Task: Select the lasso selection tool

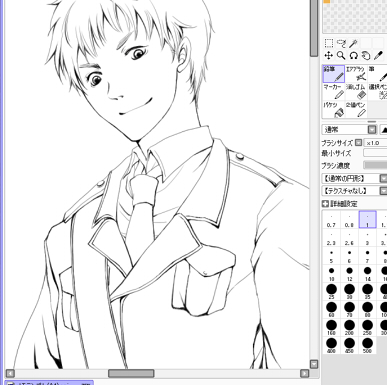Action: [341, 43]
